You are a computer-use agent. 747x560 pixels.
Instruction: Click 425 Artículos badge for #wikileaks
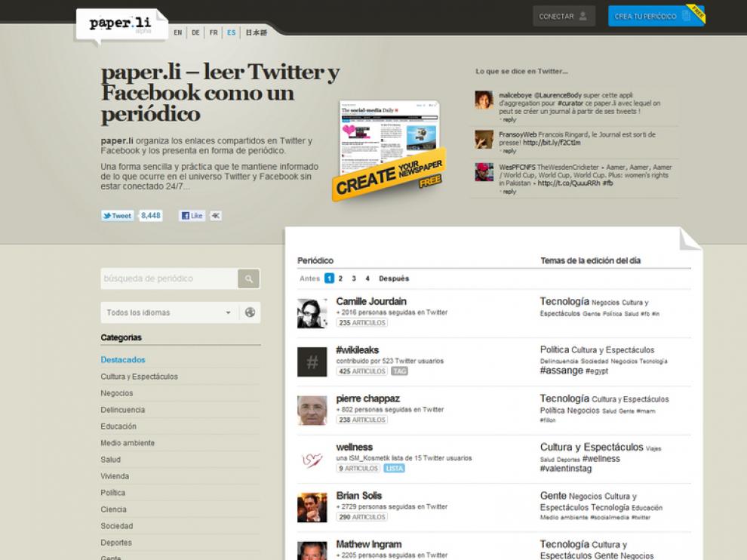pyautogui.click(x=362, y=371)
